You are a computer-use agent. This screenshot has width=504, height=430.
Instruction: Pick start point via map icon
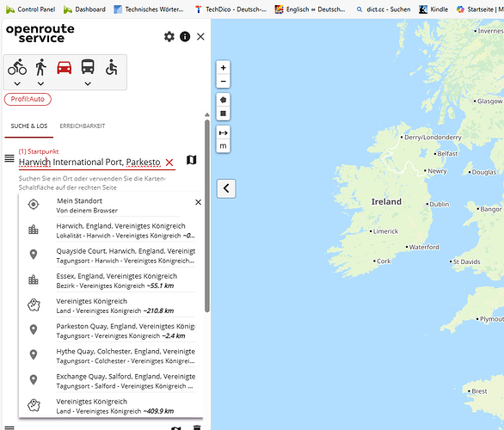[x=191, y=160]
